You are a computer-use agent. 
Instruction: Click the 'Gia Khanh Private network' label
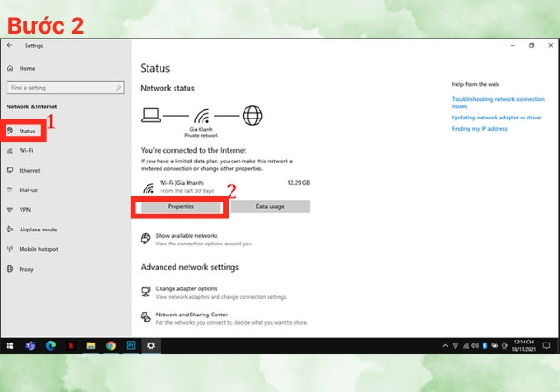pos(201,133)
